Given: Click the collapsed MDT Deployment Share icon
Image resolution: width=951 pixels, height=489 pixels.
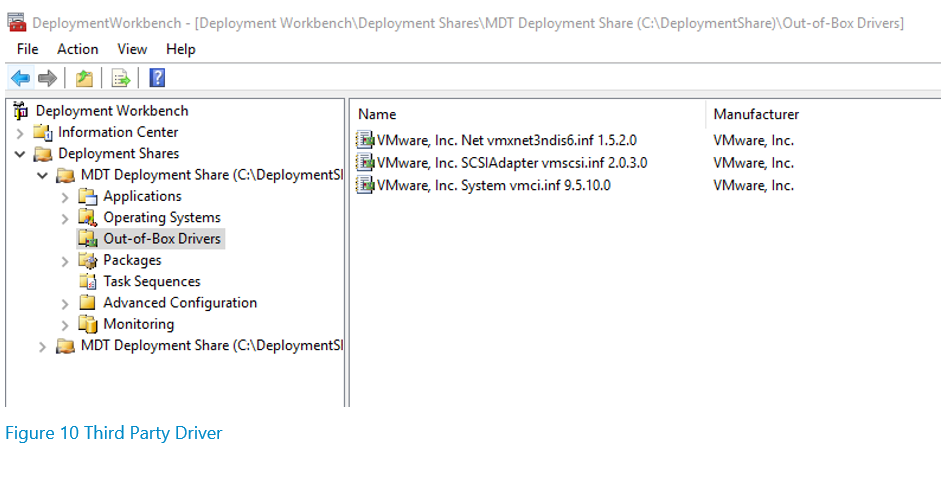Looking at the screenshot, I should [x=65, y=346].
